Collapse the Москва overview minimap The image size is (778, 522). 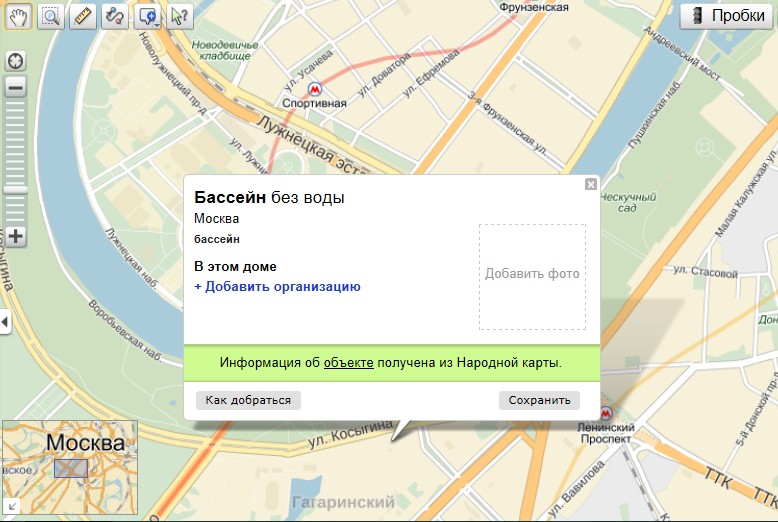12,506
